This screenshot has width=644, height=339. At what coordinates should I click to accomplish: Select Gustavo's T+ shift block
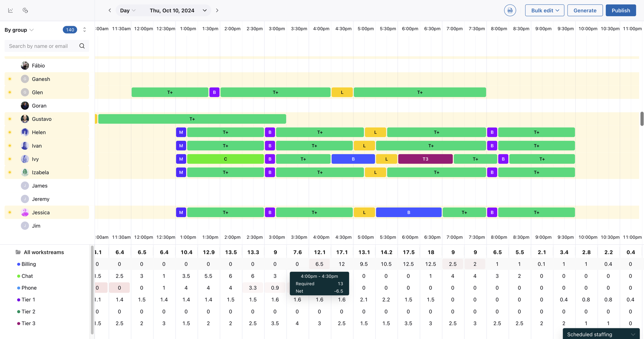pos(192,119)
